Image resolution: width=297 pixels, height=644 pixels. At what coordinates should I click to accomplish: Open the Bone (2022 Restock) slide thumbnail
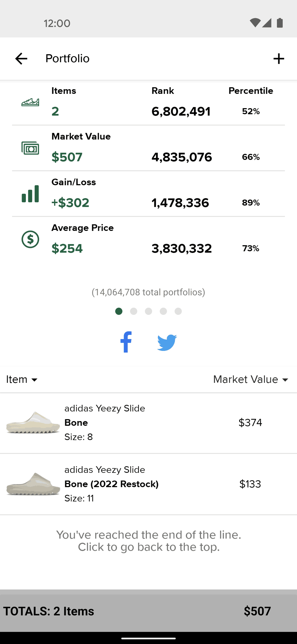click(x=33, y=484)
